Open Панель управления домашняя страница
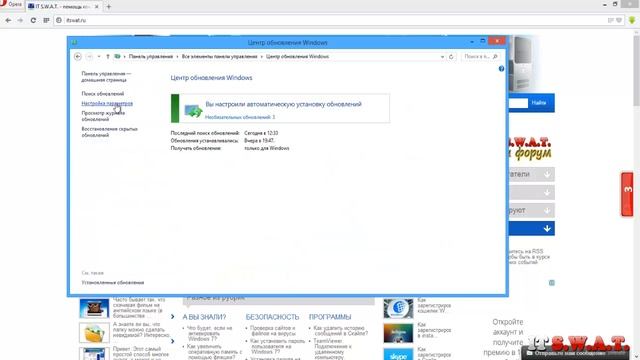 coord(106,77)
